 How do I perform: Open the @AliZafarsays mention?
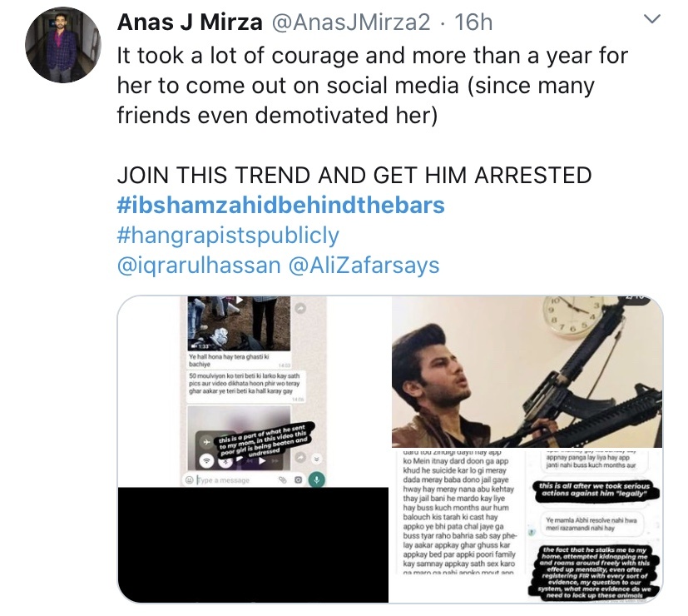(x=364, y=266)
